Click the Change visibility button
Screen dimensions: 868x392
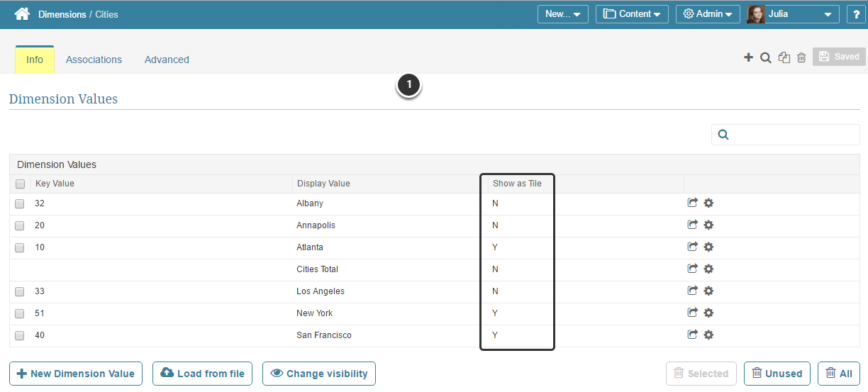tap(319, 374)
